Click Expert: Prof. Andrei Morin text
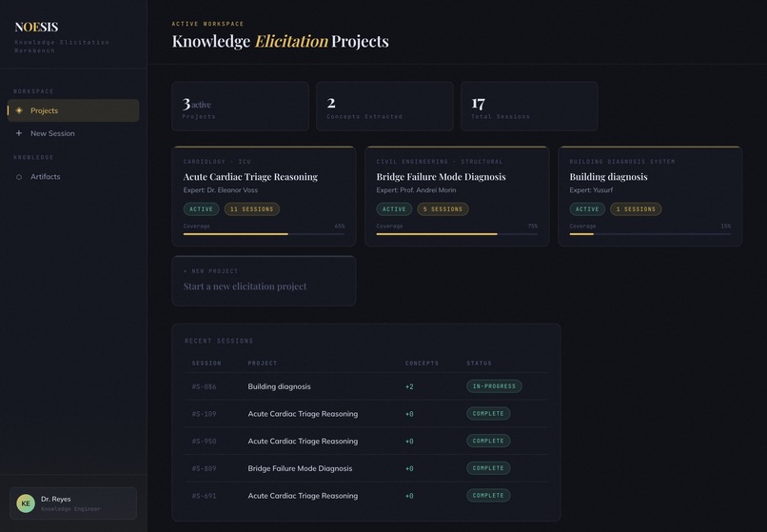The image size is (767, 532). coord(416,190)
